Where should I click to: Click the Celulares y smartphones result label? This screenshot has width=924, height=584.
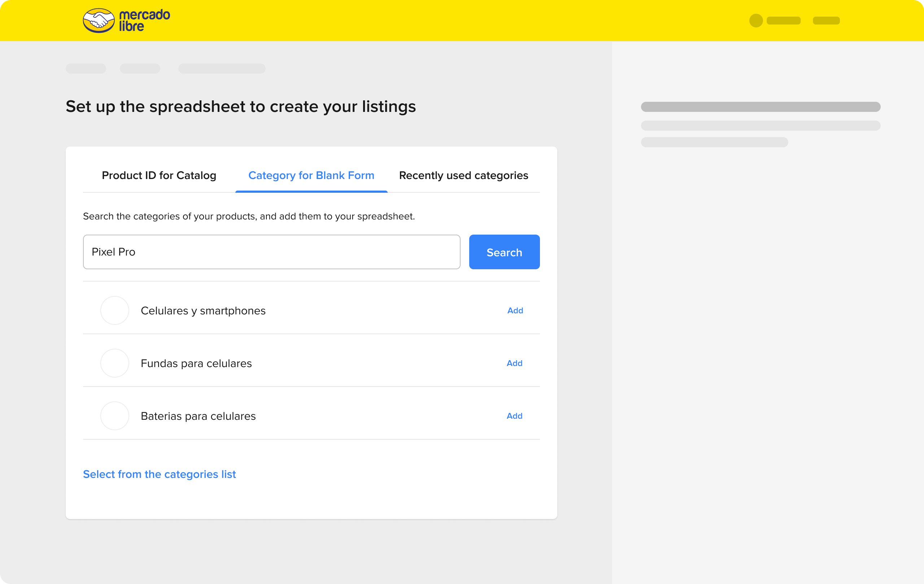coord(203,310)
